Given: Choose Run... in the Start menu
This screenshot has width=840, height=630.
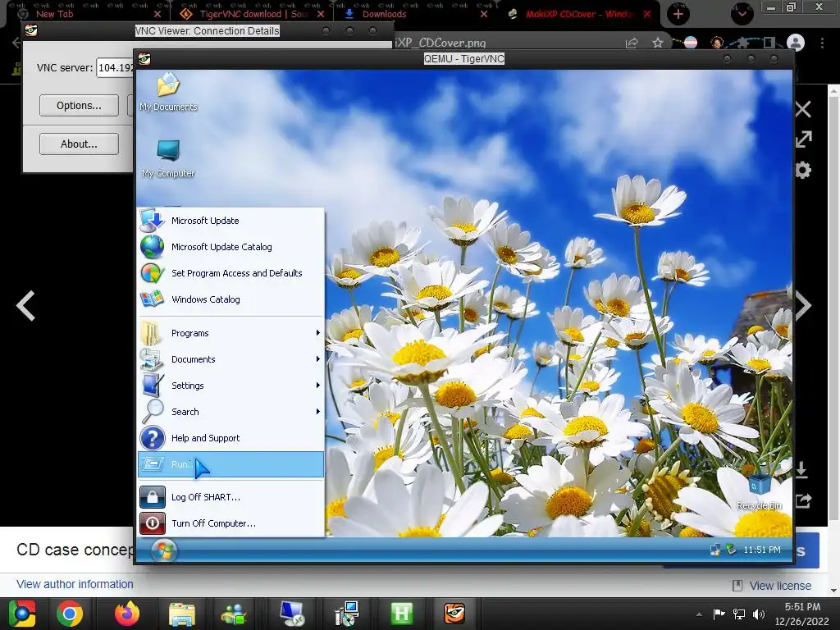Looking at the screenshot, I should pyautogui.click(x=231, y=464).
